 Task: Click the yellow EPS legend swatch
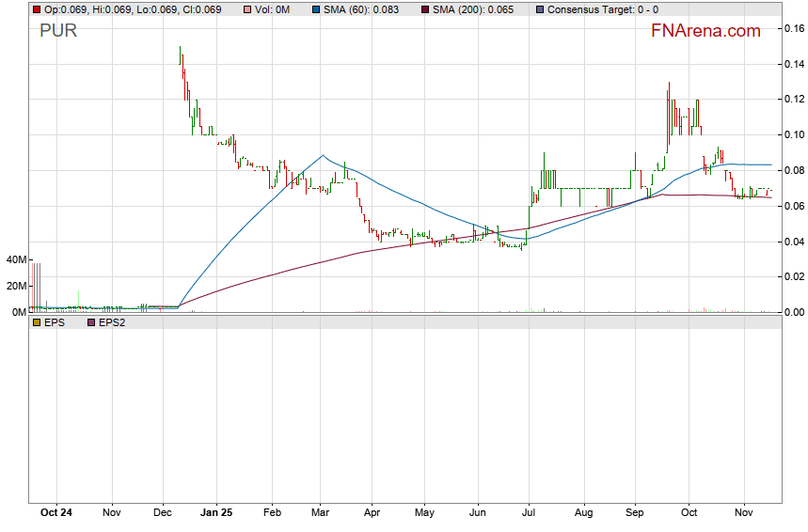click(x=37, y=322)
